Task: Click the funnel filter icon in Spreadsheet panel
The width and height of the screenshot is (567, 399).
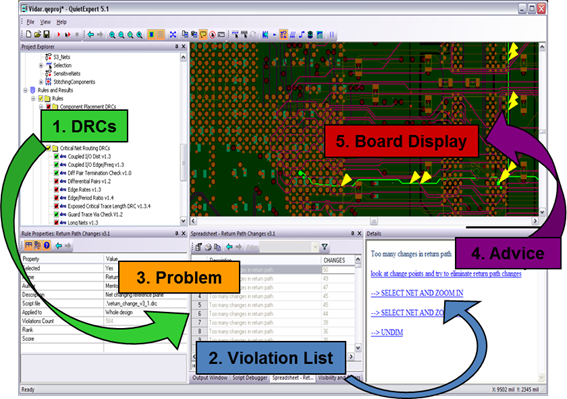Action: click(324, 247)
